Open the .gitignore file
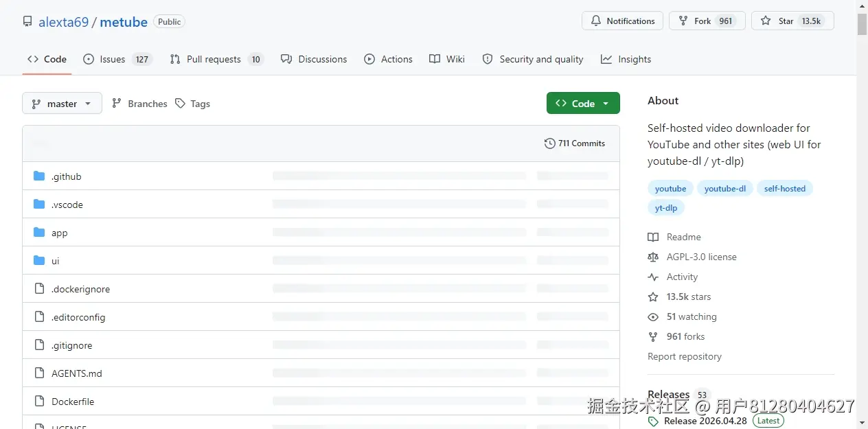This screenshot has height=429, width=868. 72,345
